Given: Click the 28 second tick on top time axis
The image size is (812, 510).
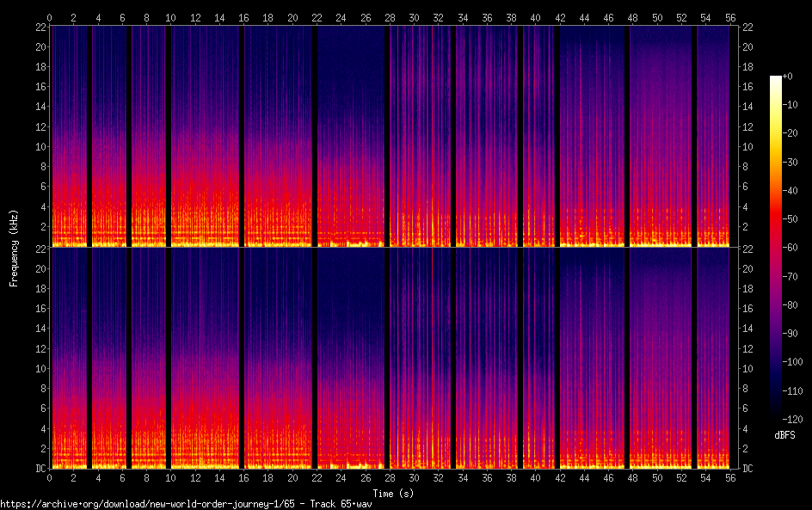Looking at the screenshot, I should 391,17.
